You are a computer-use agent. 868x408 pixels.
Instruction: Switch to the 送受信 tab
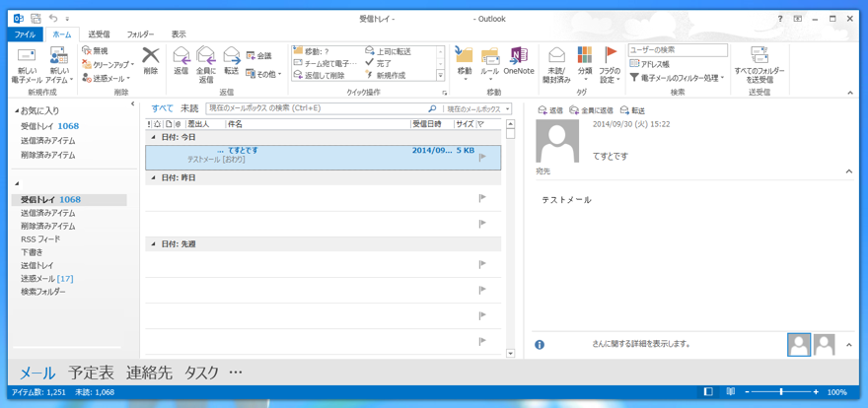click(x=99, y=34)
